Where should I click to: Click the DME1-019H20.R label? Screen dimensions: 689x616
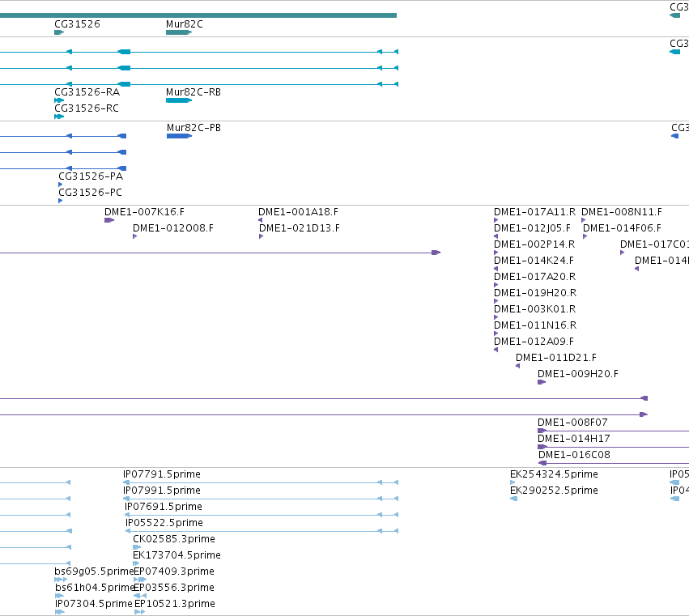tap(535, 294)
